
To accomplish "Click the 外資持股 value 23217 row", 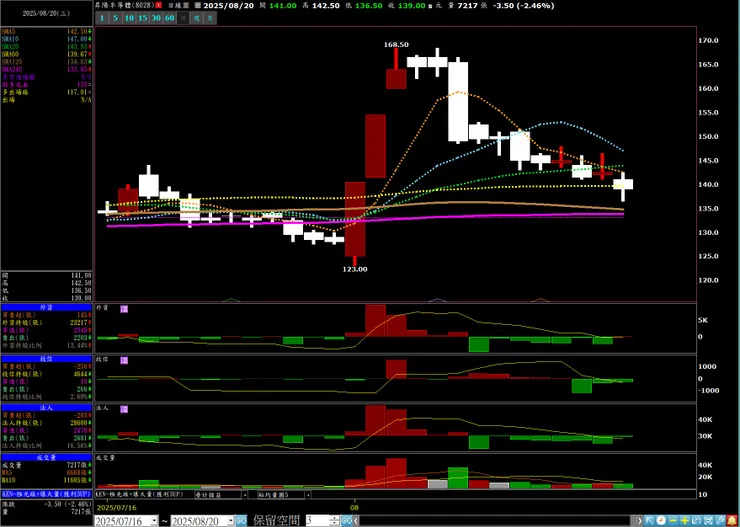I will [46, 323].
